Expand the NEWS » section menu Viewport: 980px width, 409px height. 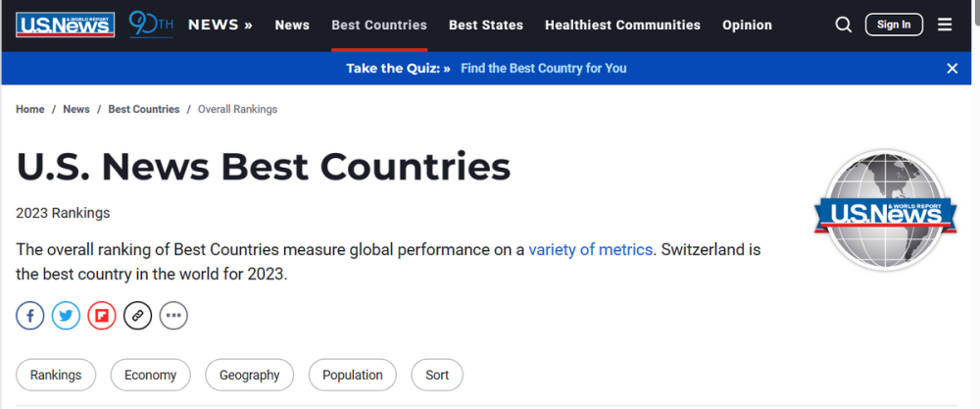(220, 26)
